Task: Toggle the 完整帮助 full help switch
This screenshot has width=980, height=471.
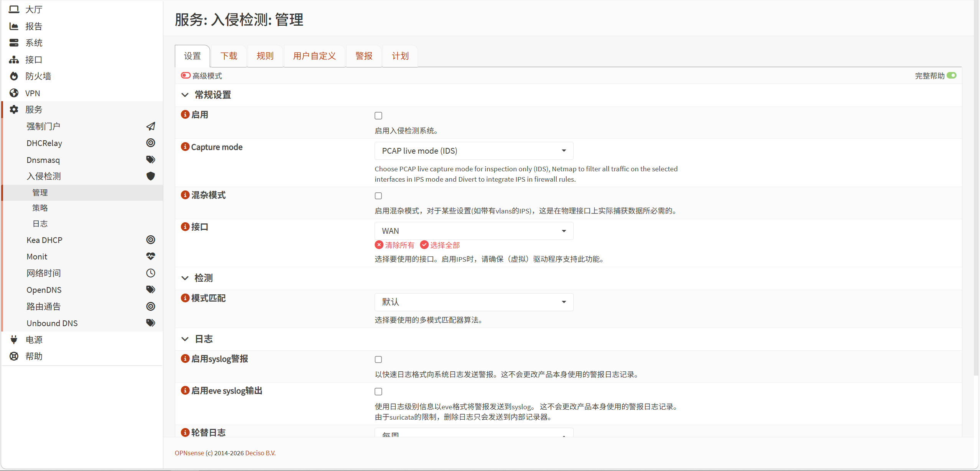Action: 951,75
